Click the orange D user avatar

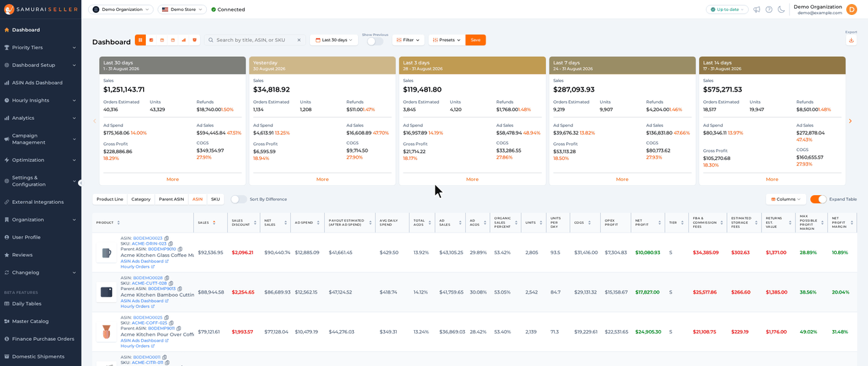tap(852, 9)
